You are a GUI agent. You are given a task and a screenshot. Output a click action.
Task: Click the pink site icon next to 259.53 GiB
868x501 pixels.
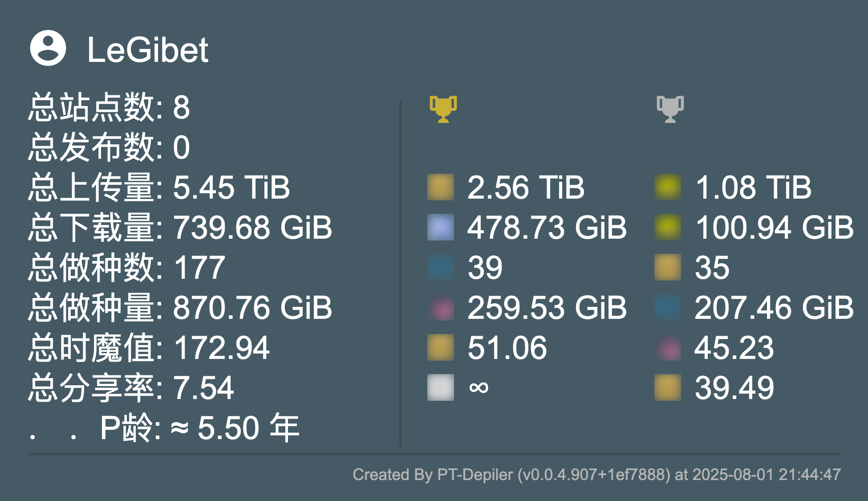(x=441, y=307)
